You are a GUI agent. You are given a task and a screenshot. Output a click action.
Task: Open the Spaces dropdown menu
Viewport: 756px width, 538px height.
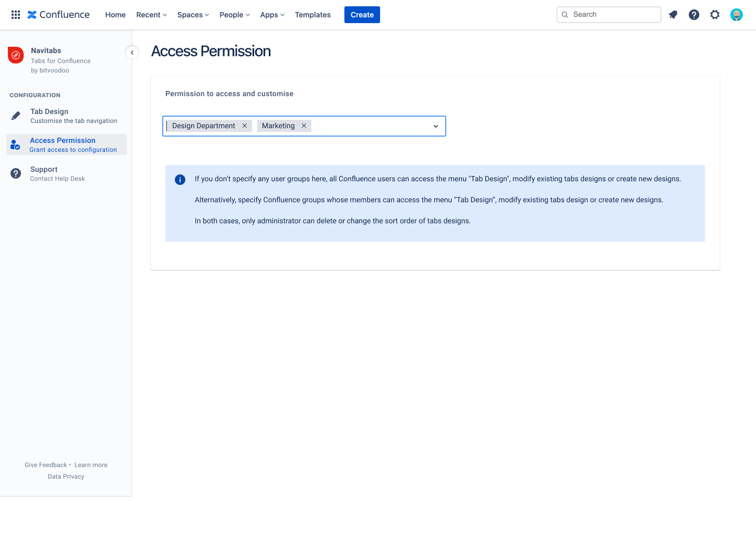point(193,15)
